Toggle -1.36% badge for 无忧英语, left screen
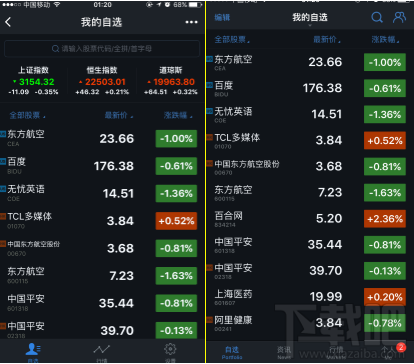The width and height of the screenshot is (414, 364). click(176, 193)
